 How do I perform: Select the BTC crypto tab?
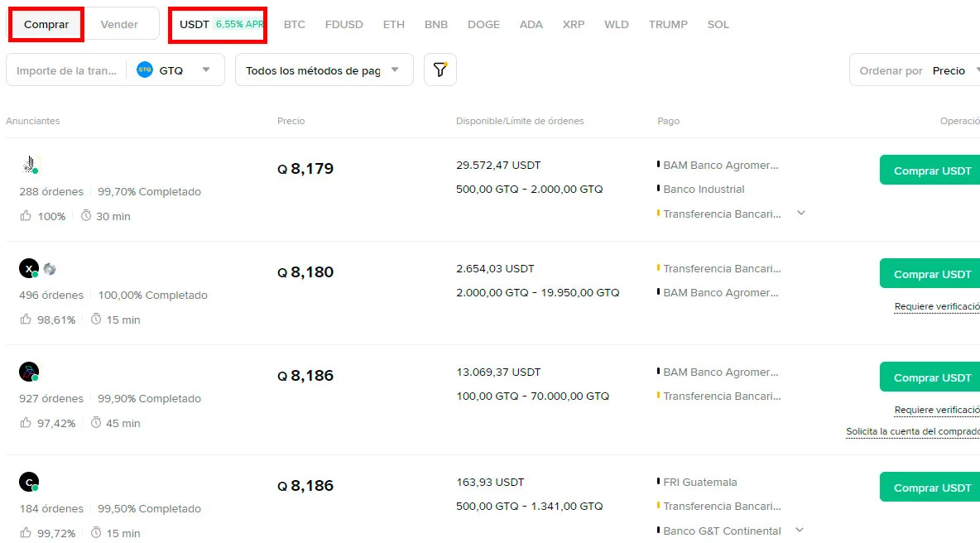[295, 24]
